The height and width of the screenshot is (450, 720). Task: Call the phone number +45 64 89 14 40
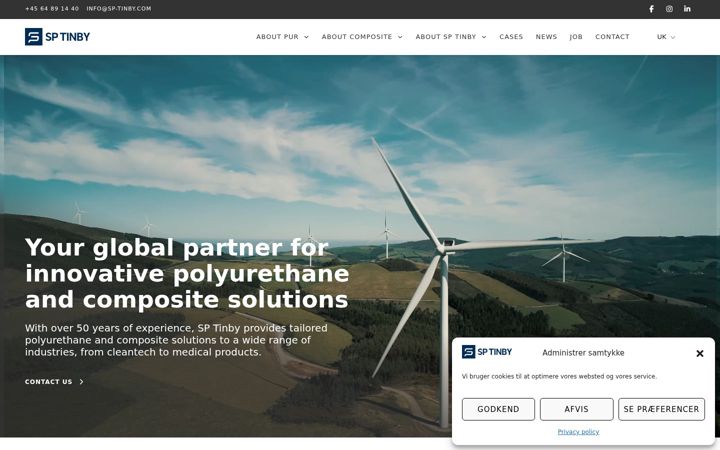(52, 9)
